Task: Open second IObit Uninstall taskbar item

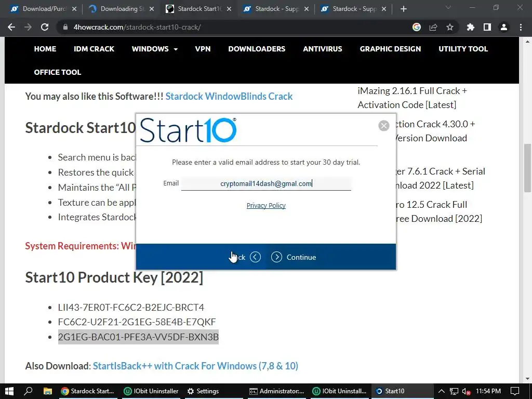Action: pyautogui.click(x=340, y=391)
